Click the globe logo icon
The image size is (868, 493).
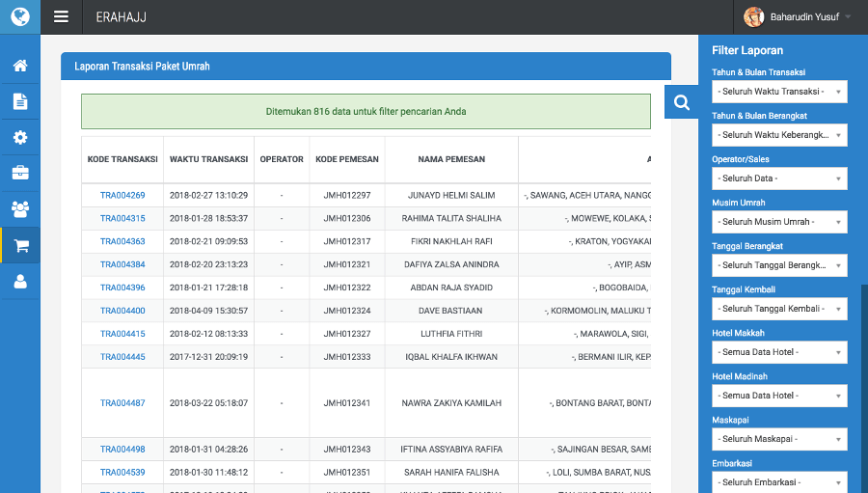(19, 16)
